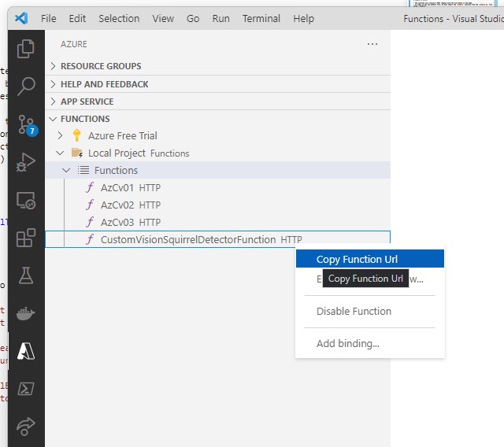Open the Go menu
504x447 pixels.
193,18
